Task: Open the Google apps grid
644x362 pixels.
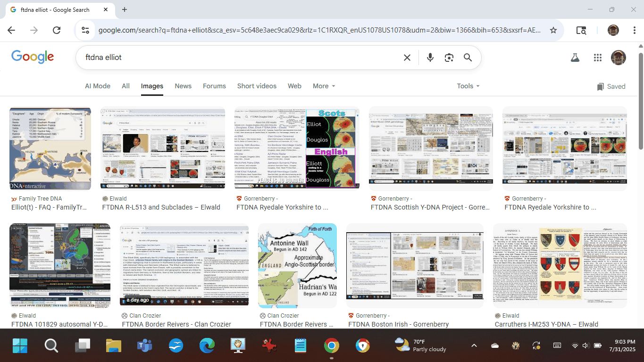Action: point(598,58)
